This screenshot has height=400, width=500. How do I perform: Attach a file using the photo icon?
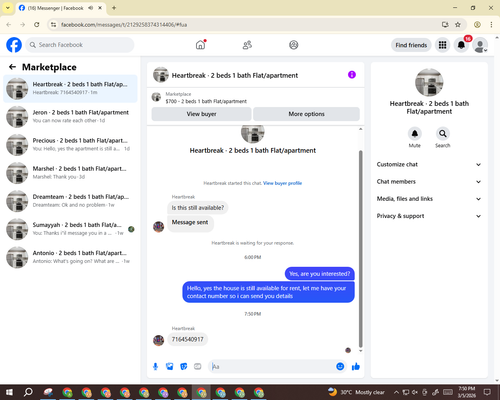pos(170,367)
